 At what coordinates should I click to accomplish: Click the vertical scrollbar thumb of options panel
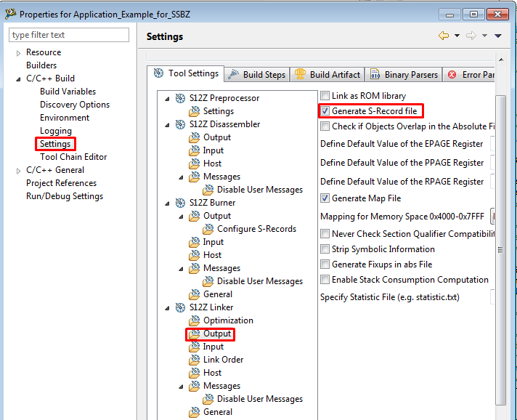click(x=500, y=250)
